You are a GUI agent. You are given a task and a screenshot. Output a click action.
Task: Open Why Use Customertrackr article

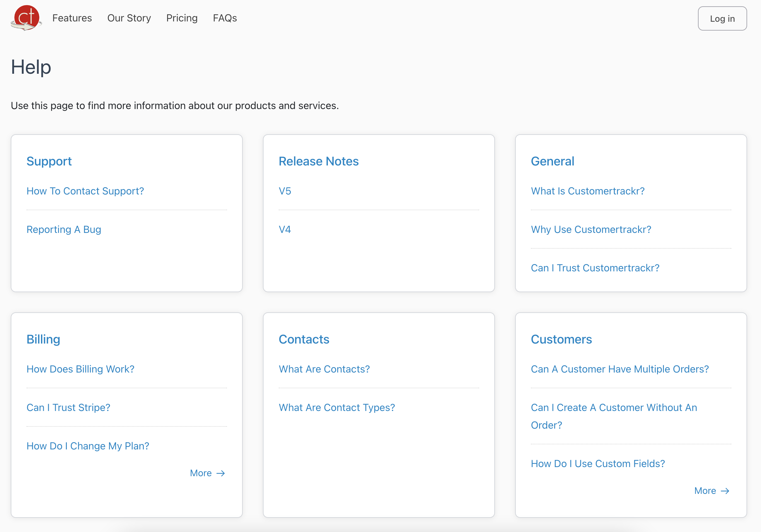click(591, 229)
